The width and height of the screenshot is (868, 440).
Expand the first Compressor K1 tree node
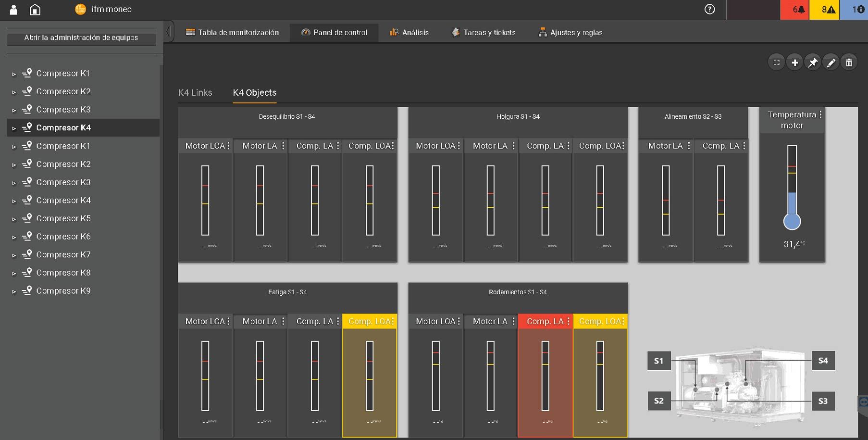[x=14, y=74]
